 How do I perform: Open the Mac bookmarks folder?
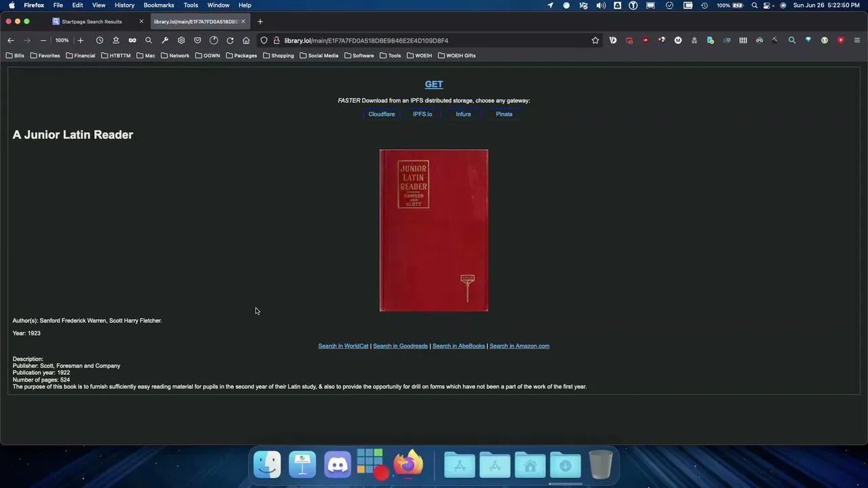click(x=146, y=56)
